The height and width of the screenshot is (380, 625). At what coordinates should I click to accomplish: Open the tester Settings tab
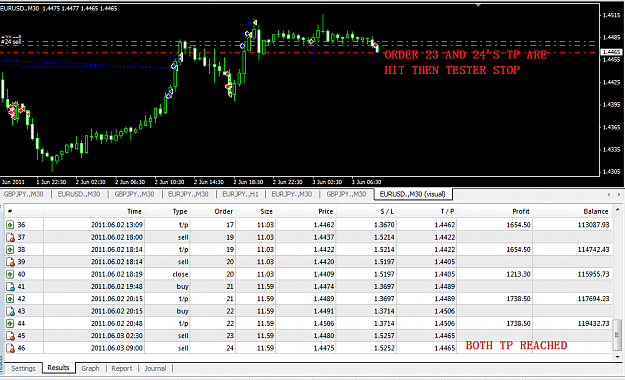click(x=23, y=368)
